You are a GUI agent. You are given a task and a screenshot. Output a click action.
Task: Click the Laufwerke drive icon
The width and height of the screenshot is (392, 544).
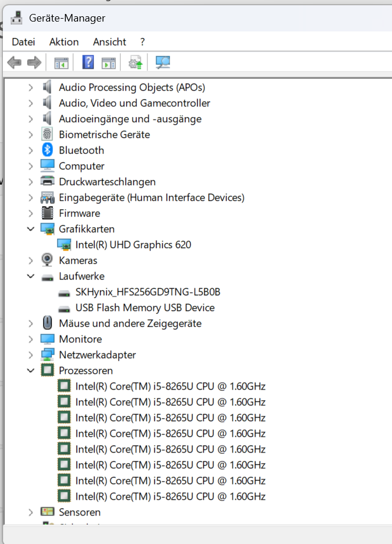47,277
